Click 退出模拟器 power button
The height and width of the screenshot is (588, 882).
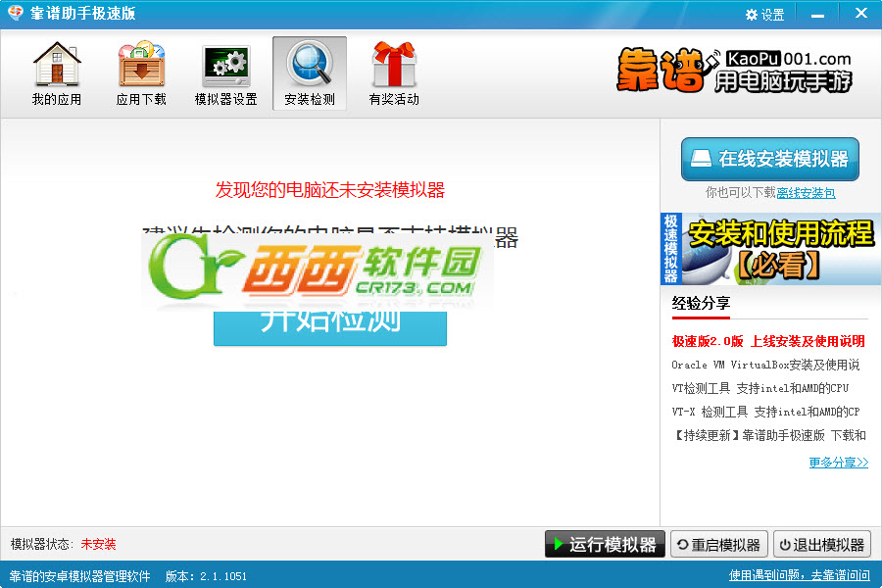[822, 544]
